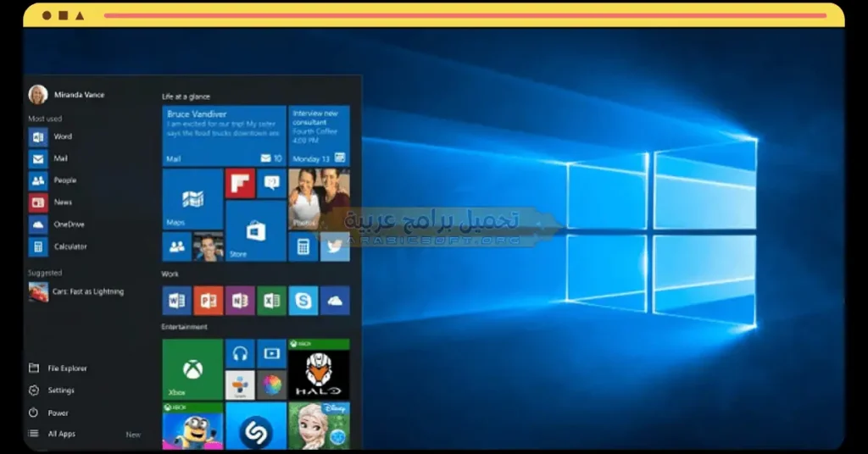The image size is (868, 454).
Task: Open the PowerPoint tile in Work group
Action: 209,301
